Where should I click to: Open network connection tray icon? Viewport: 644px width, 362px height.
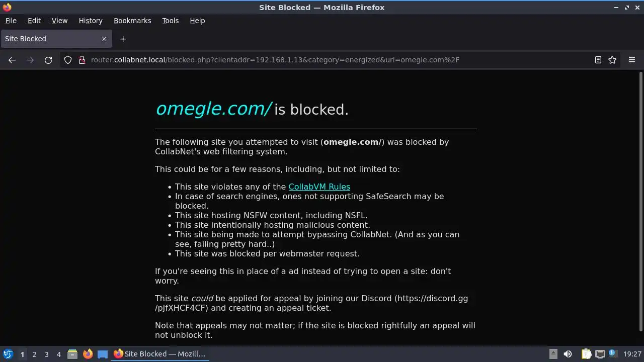(600, 354)
